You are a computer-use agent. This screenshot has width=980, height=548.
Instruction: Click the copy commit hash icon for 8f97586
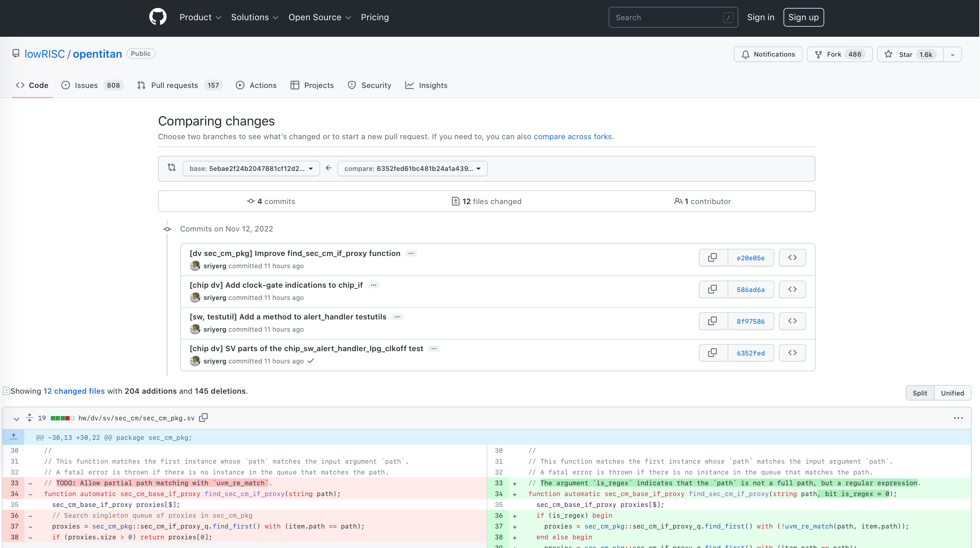tap(712, 321)
